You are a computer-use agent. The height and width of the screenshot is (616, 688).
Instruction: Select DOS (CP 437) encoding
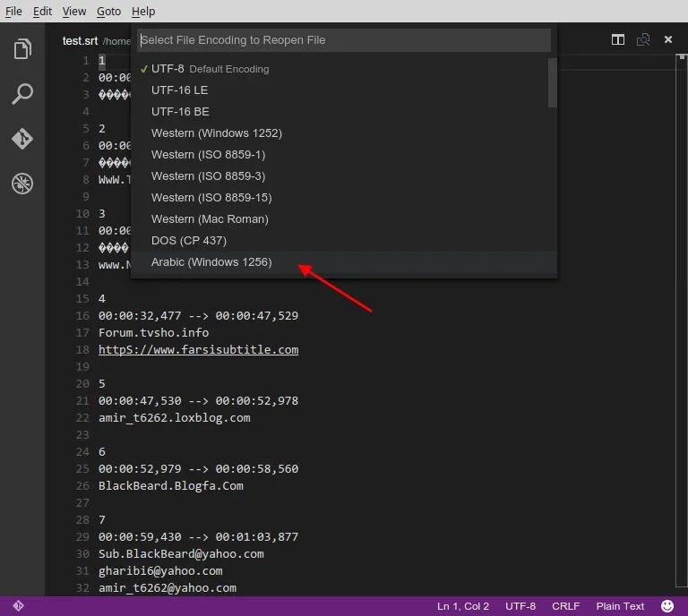[x=344, y=241]
